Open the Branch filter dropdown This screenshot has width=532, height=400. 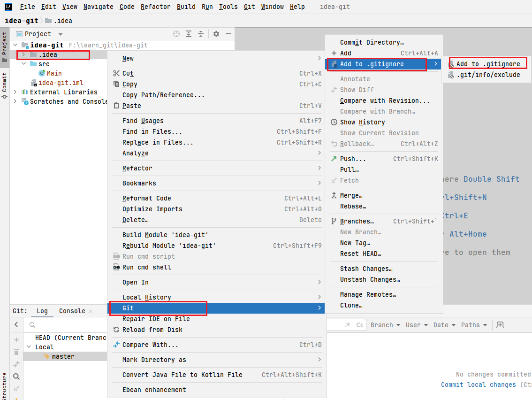coord(385,325)
